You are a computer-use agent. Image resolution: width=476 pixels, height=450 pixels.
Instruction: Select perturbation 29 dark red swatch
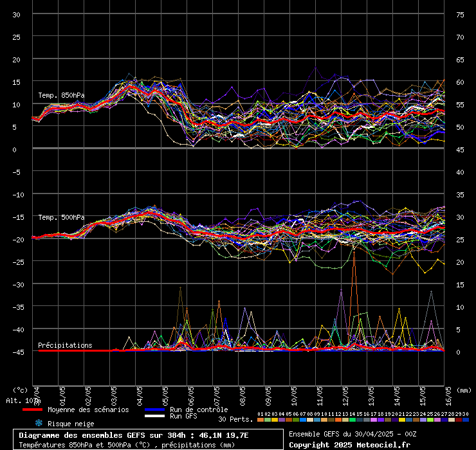pyautogui.click(x=459, y=420)
